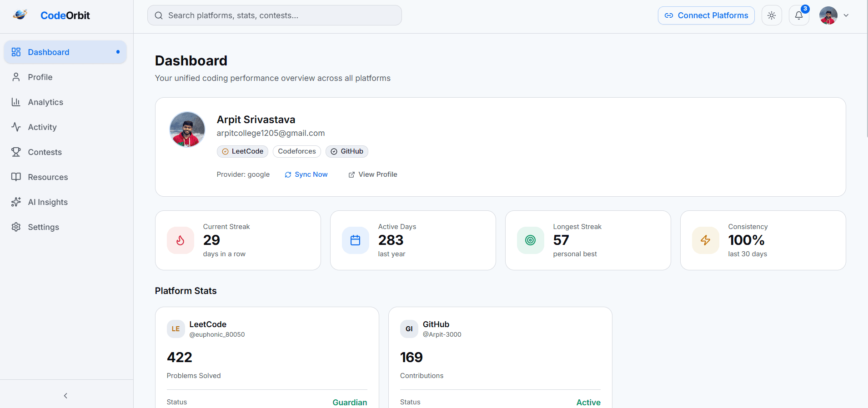
Task: Open the Dashboard menu item
Action: (x=65, y=52)
